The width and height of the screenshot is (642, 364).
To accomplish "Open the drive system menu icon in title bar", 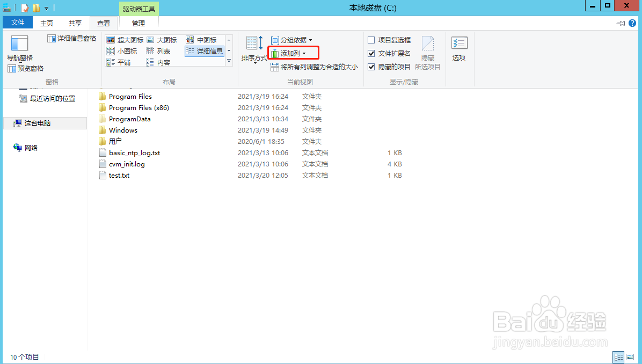I will (7, 8).
